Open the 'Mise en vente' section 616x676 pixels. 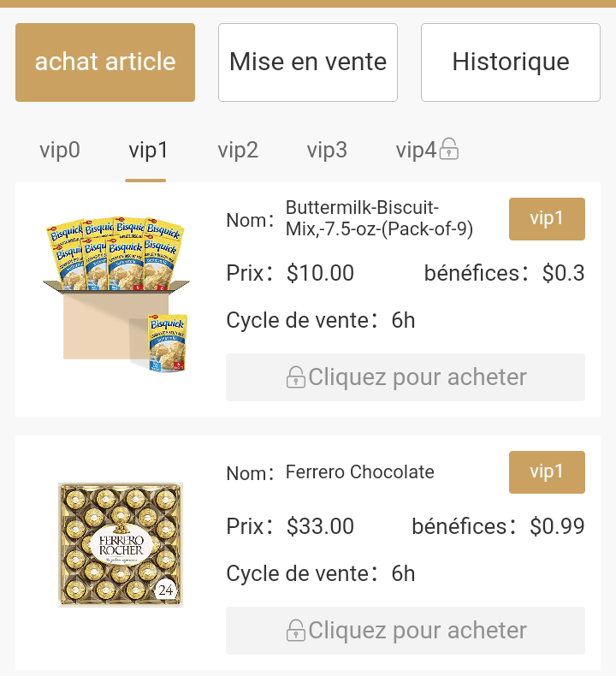pyautogui.click(x=308, y=62)
